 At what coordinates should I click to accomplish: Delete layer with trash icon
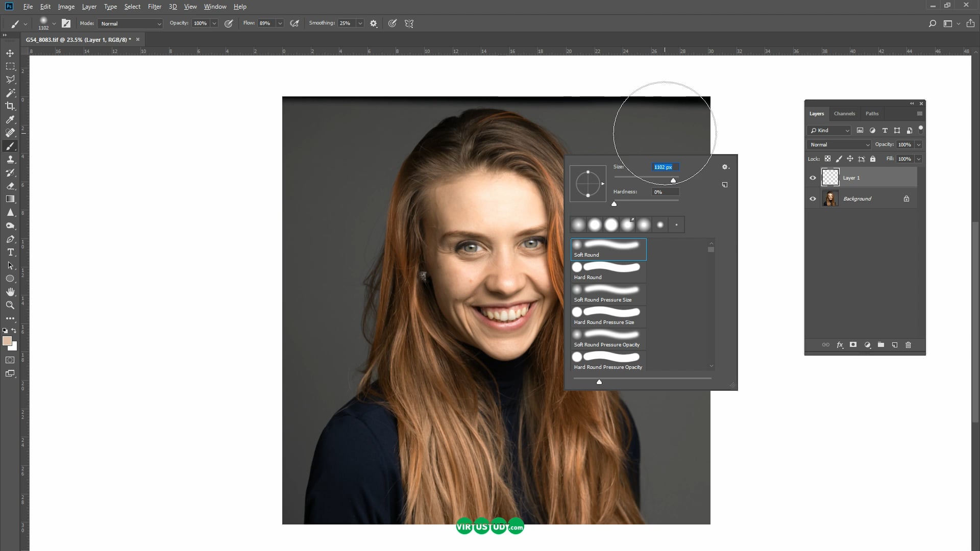(909, 345)
